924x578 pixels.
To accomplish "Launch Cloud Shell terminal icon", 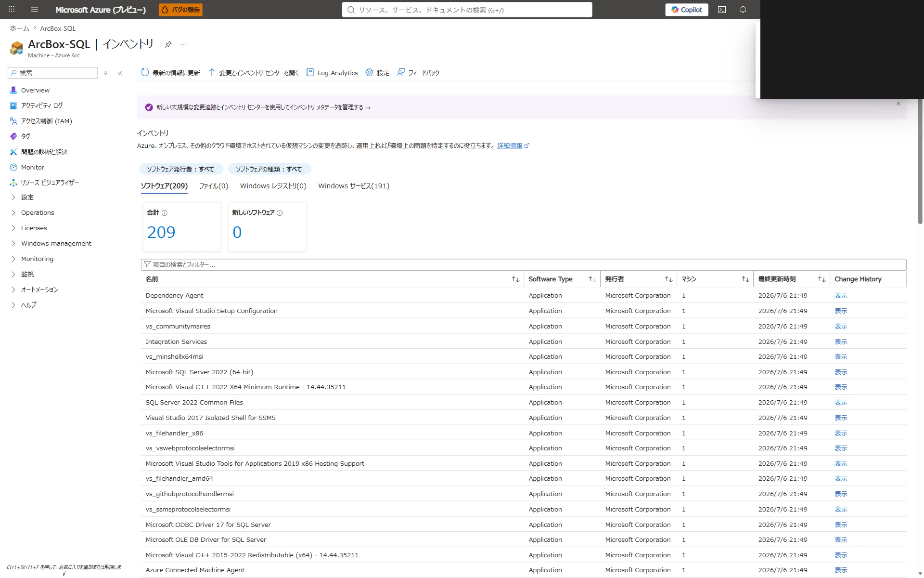I will [x=722, y=10].
